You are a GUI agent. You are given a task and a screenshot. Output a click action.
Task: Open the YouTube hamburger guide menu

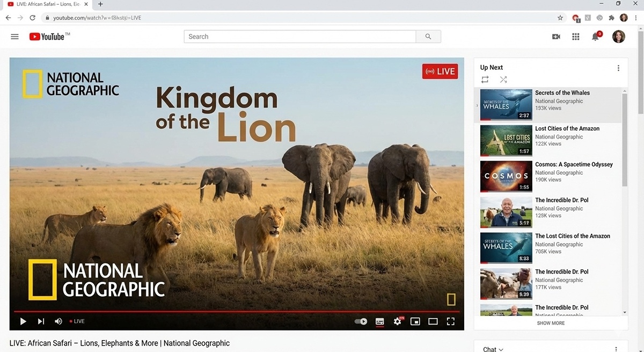click(x=15, y=37)
